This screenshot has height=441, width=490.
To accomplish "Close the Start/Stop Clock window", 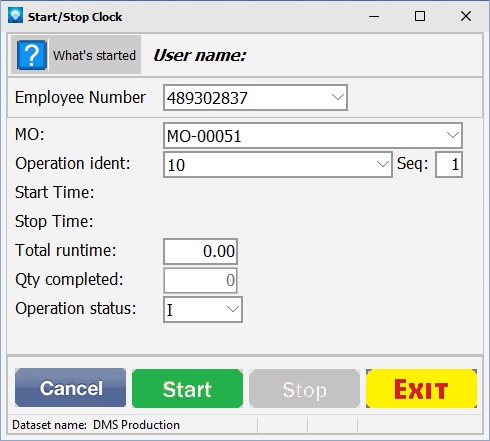I will 466,16.
